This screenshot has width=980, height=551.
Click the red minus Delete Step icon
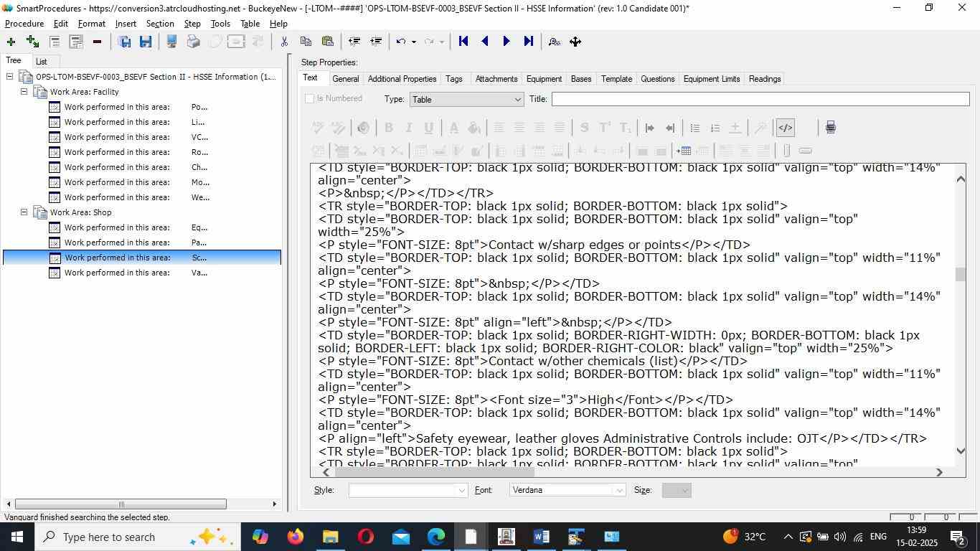[x=97, y=42]
